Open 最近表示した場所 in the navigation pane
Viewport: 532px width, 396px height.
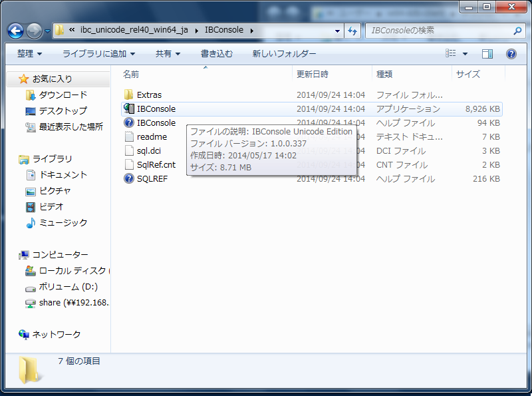click(71, 126)
